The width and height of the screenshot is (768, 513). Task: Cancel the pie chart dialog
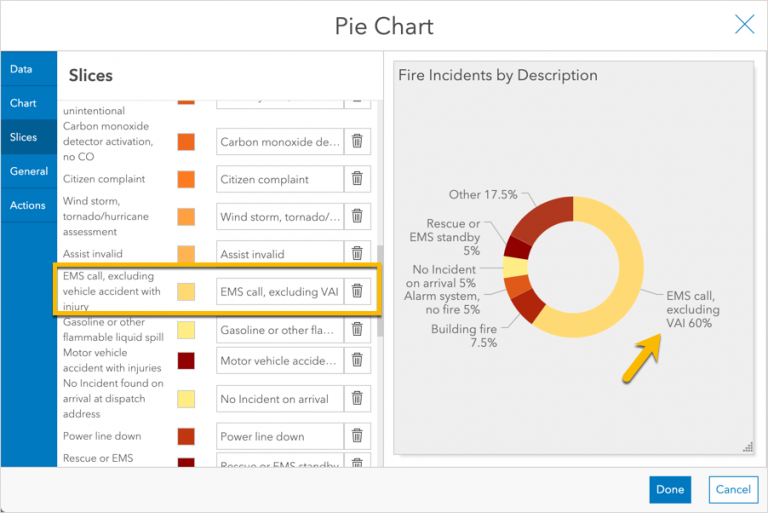point(733,489)
